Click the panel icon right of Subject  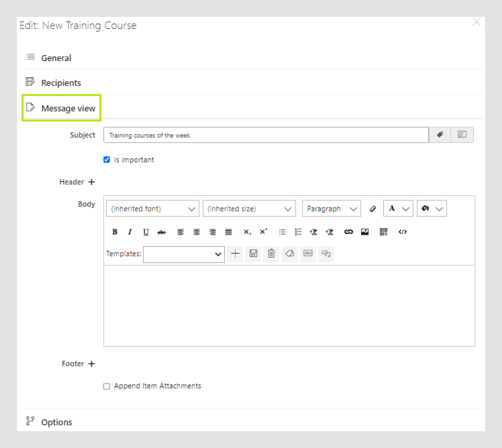point(462,135)
